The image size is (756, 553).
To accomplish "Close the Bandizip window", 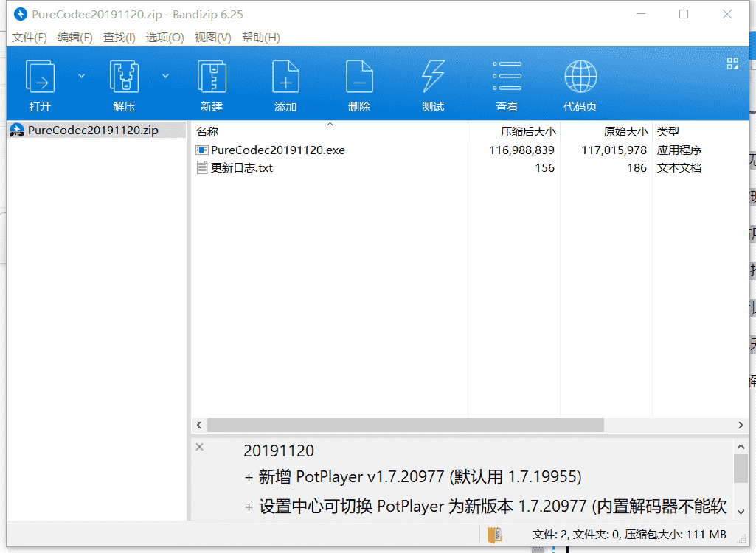I will (x=727, y=14).
